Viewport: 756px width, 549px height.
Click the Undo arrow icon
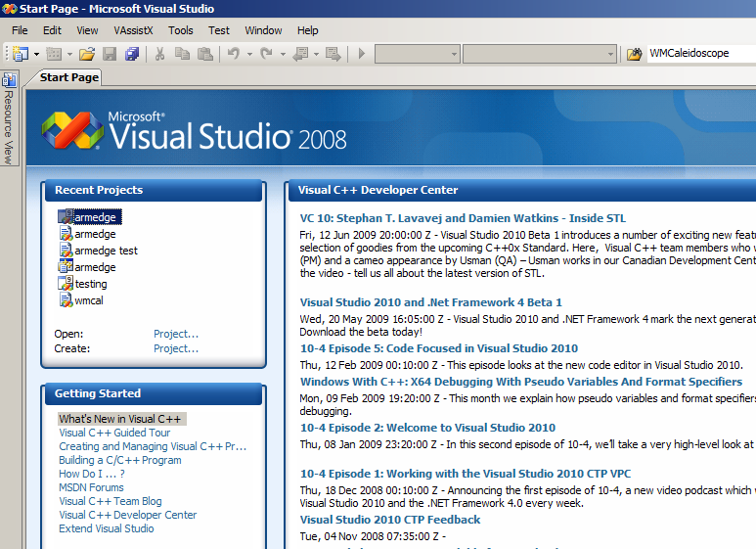coord(234,54)
